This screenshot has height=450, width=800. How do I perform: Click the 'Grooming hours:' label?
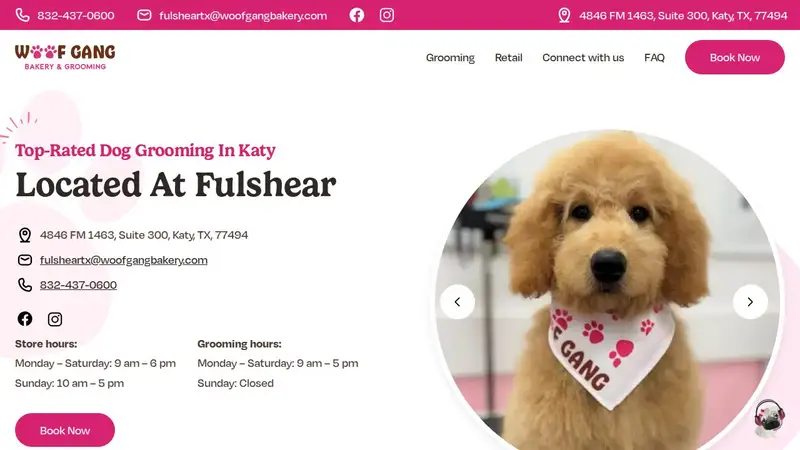(x=239, y=344)
